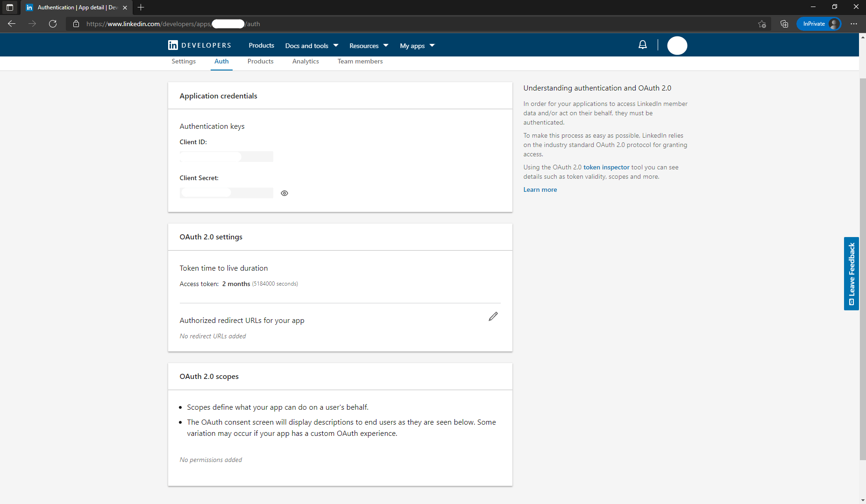Open browser settings ellipsis menu
The width and height of the screenshot is (866, 504).
(x=854, y=24)
